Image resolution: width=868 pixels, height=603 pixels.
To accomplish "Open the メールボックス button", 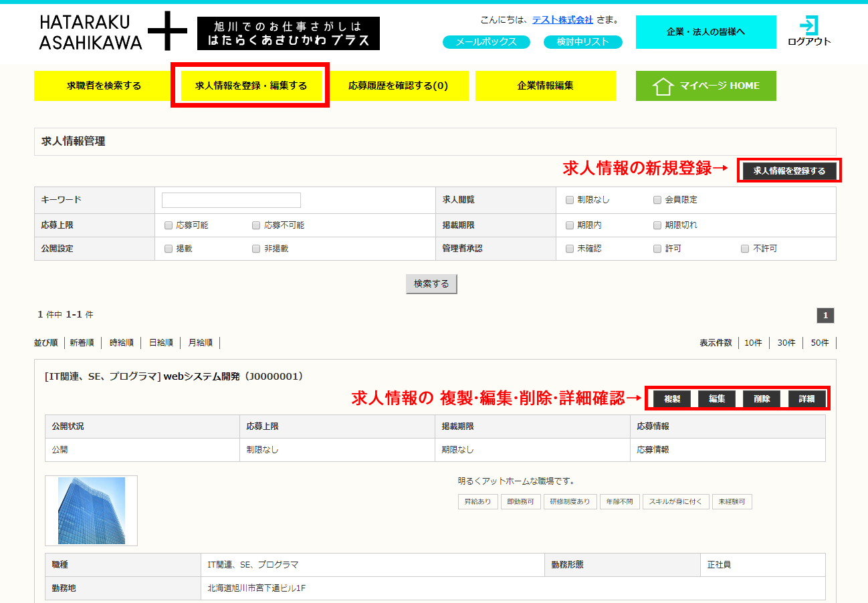I will pyautogui.click(x=486, y=42).
